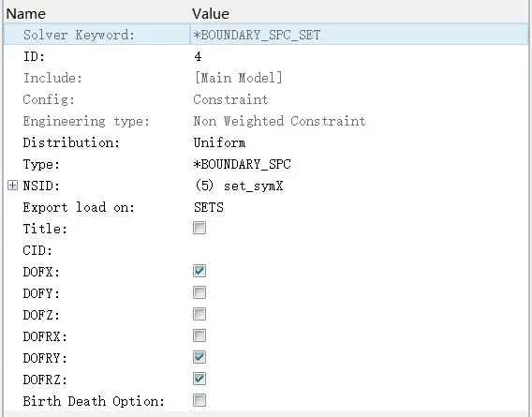Select the NSID label

(41, 186)
